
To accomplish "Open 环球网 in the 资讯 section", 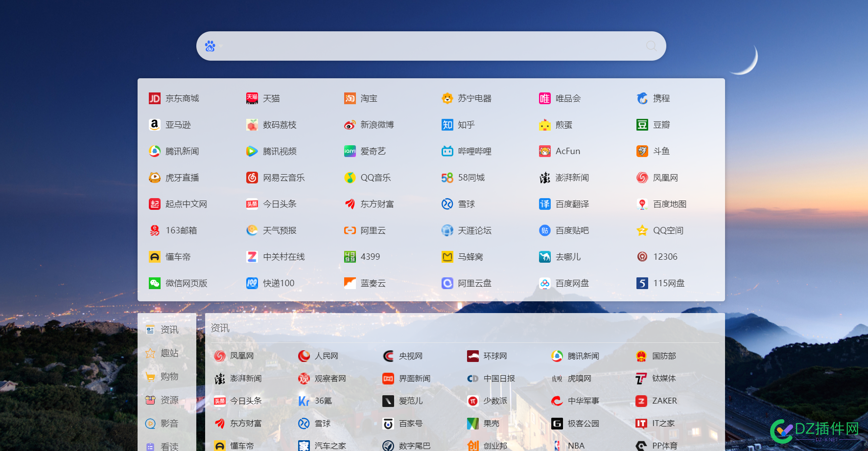I will tap(487, 356).
